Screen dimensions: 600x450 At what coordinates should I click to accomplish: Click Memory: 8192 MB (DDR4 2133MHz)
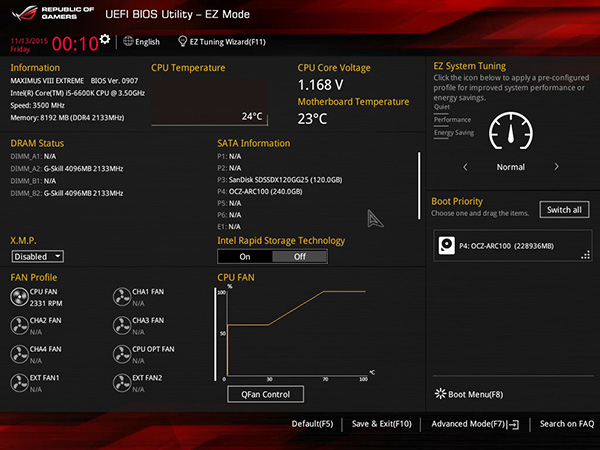pos(67,118)
